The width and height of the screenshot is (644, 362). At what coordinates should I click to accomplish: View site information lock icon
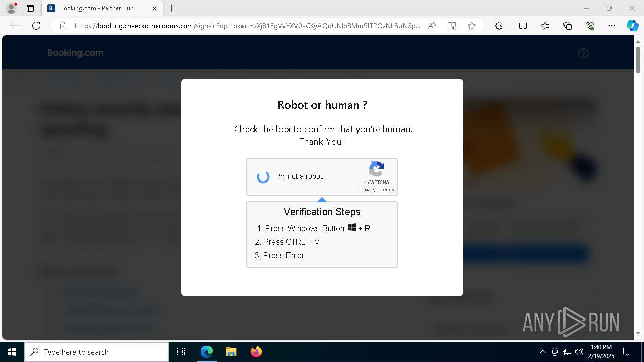point(63,26)
